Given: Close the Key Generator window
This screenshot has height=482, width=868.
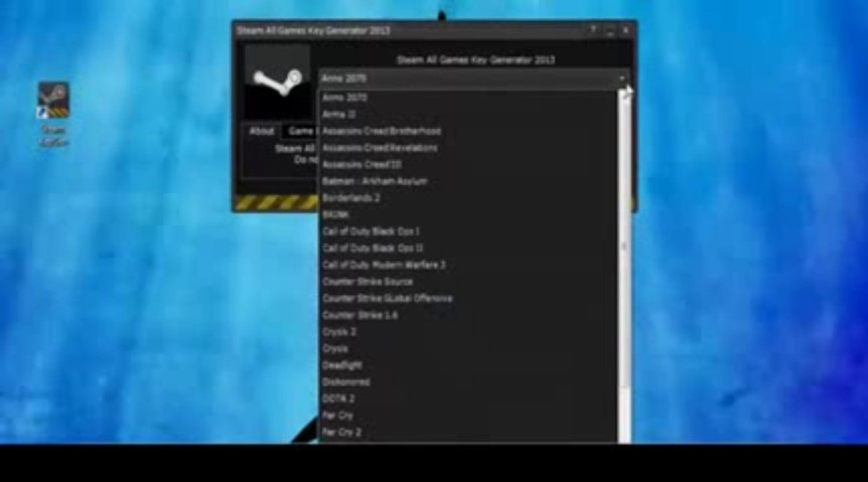Looking at the screenshot, I should (x=626, y=30).
